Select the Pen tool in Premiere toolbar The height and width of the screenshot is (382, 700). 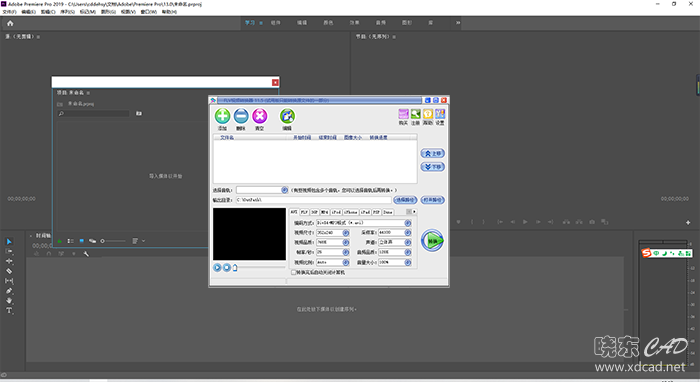[9, 291]
